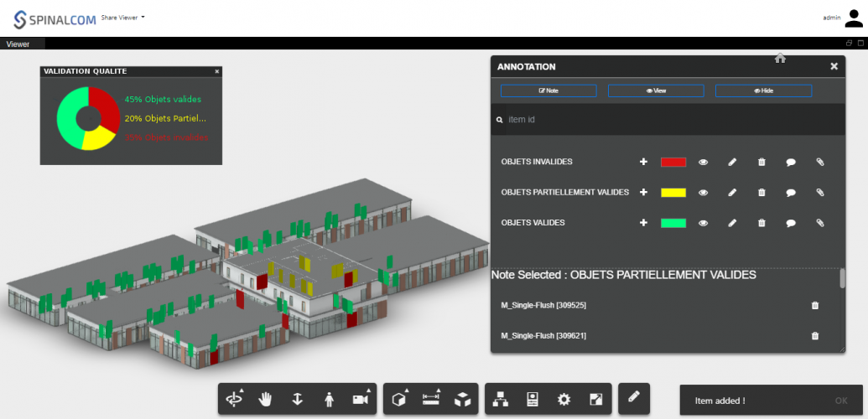Open attachments for OBJETS PARTIELLEMENT VALIDES
868x419 pixels.
[820, 193]
